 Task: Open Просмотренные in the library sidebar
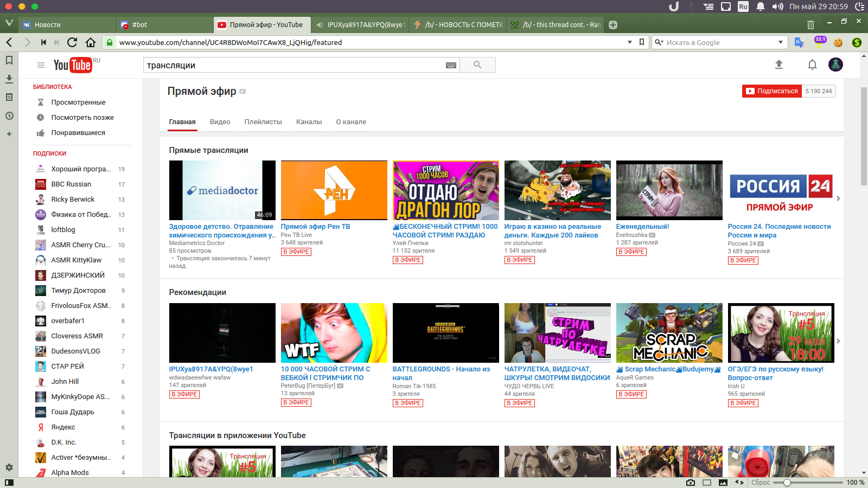click(x=78, y=102)
